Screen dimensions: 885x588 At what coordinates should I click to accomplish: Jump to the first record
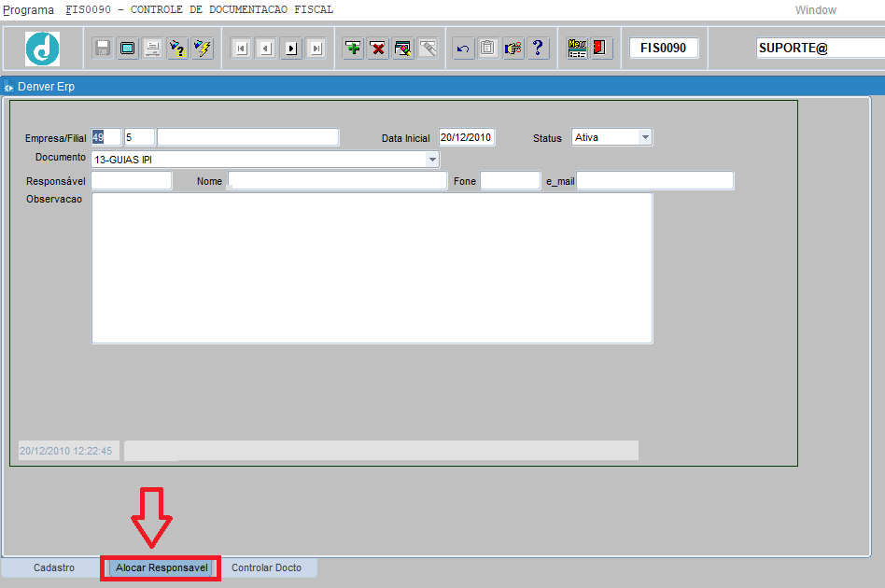[241, 49]
